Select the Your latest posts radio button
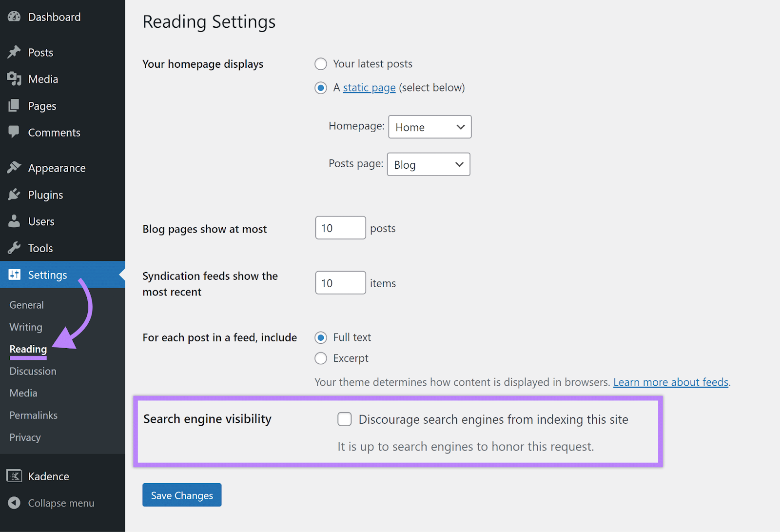Image resolution: width=780 pixels, height=532 pixels. [x=321, y=64]
